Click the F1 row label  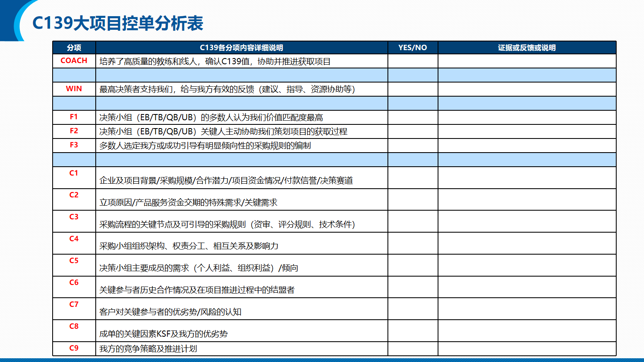click(74, 117)
